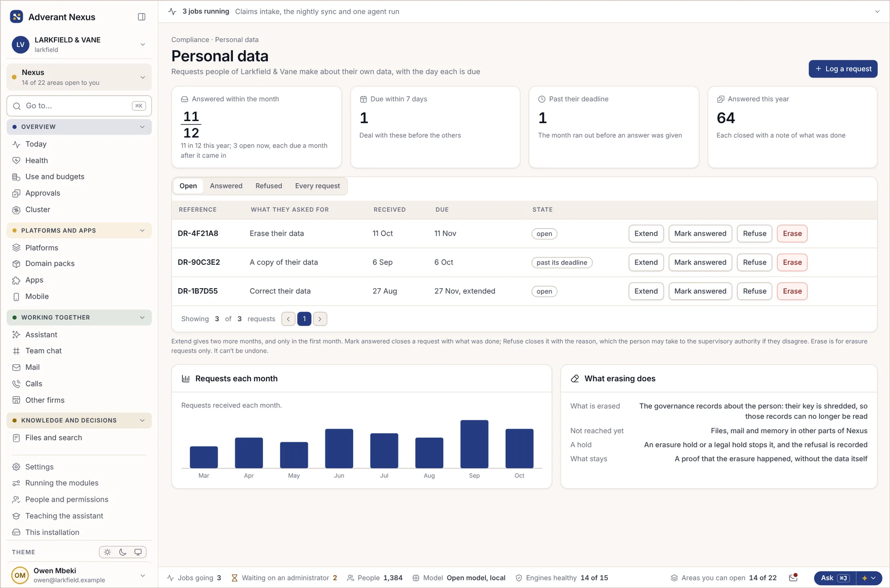Open Health via its heart icon

pyautogui.click(x=16, y=161)
